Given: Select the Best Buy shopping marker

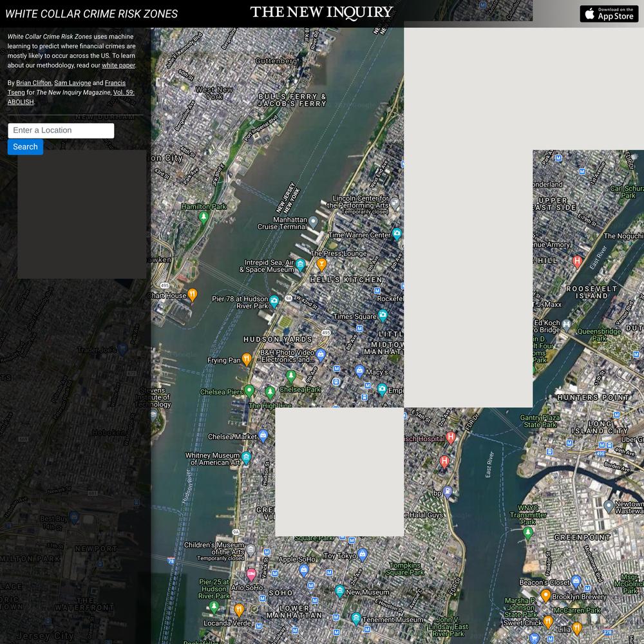Looking at the screenshot, I should click(74, 518).
